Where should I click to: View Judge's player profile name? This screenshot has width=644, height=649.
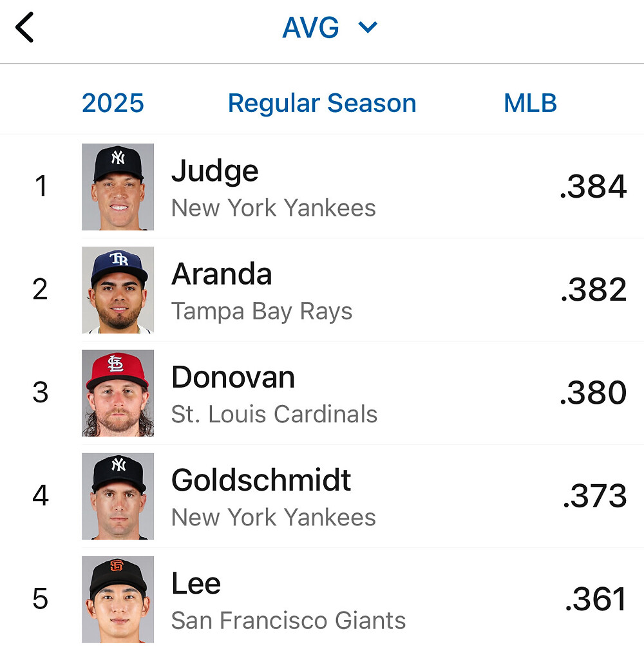coord(215,171)
